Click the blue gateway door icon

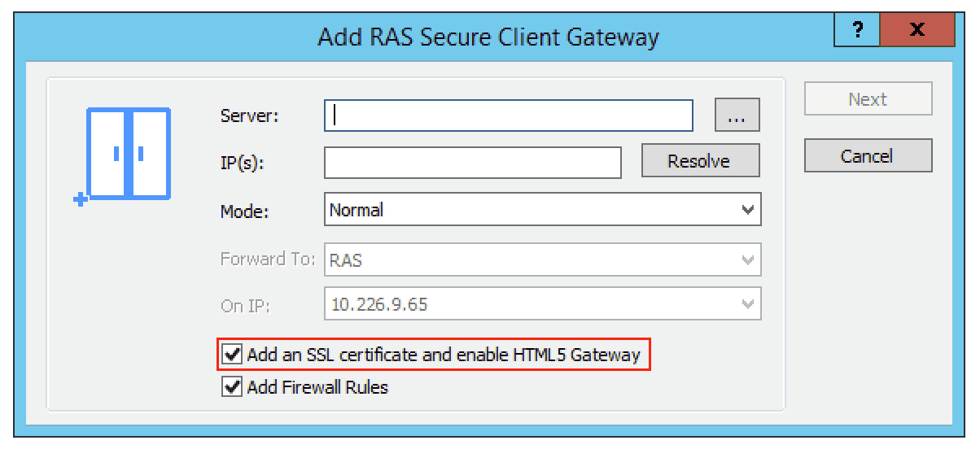pos(124,157)
